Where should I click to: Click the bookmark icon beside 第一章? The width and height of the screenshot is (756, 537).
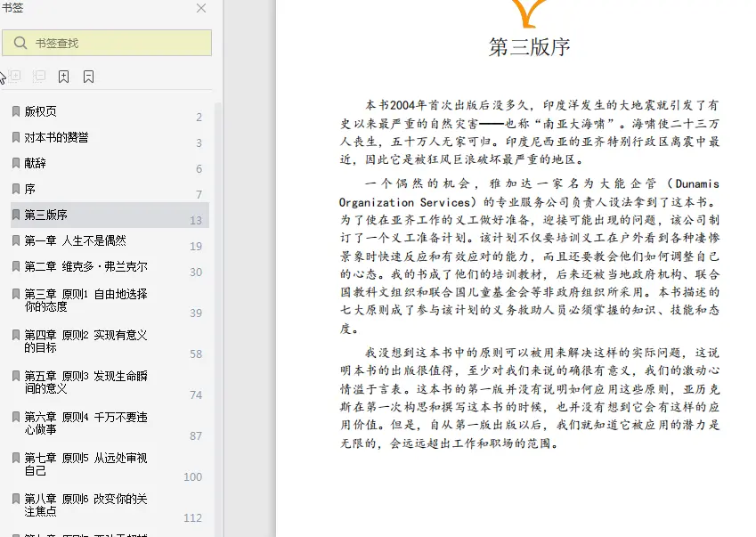[x=16, y=240]
